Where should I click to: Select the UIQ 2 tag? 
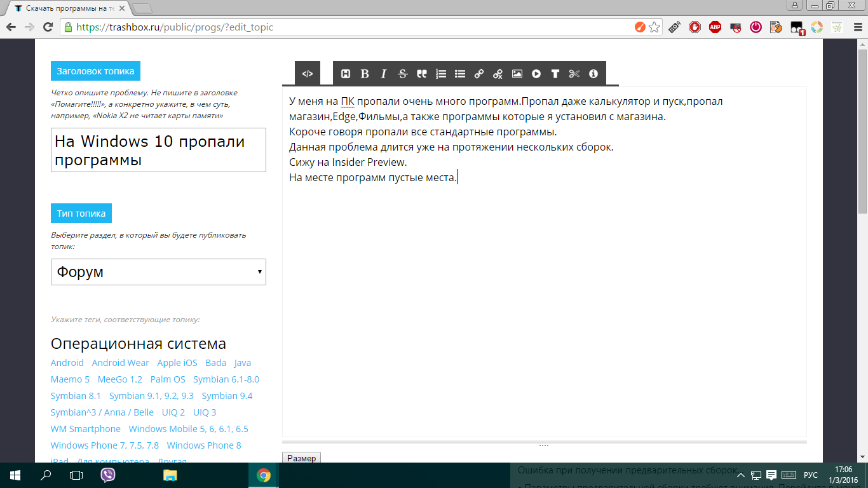click(173, 412)
